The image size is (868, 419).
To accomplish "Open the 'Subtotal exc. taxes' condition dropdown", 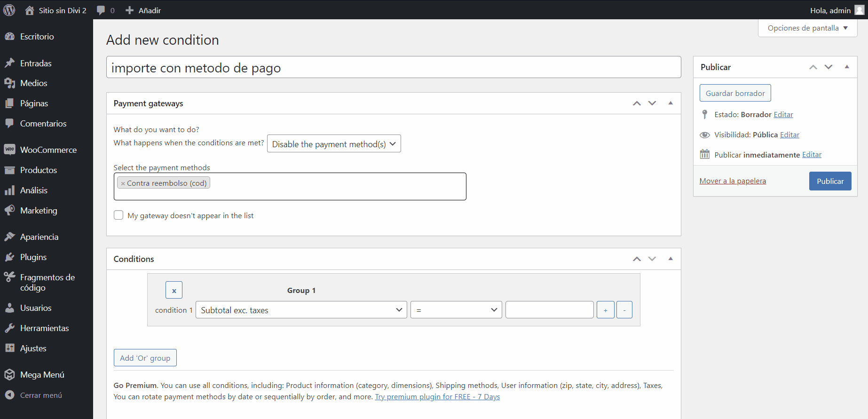I will [x=301, y=310].
